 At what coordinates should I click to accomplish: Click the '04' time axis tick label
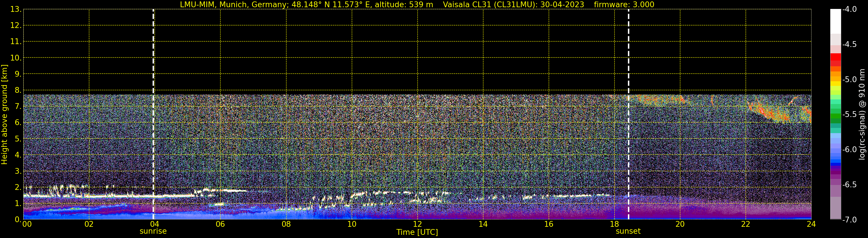coord(155,224)
